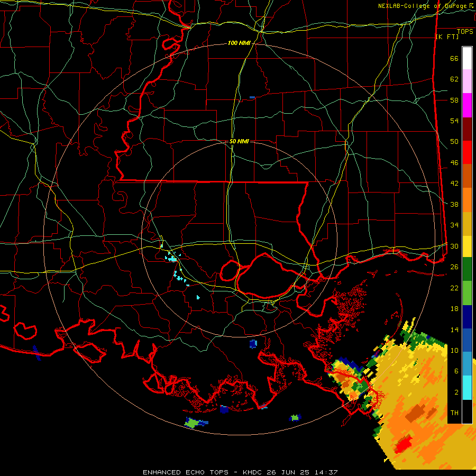Select the legend value "38"
Image resolution: width=476 pixels, height=476 pixels.
(x=454, y=204)
